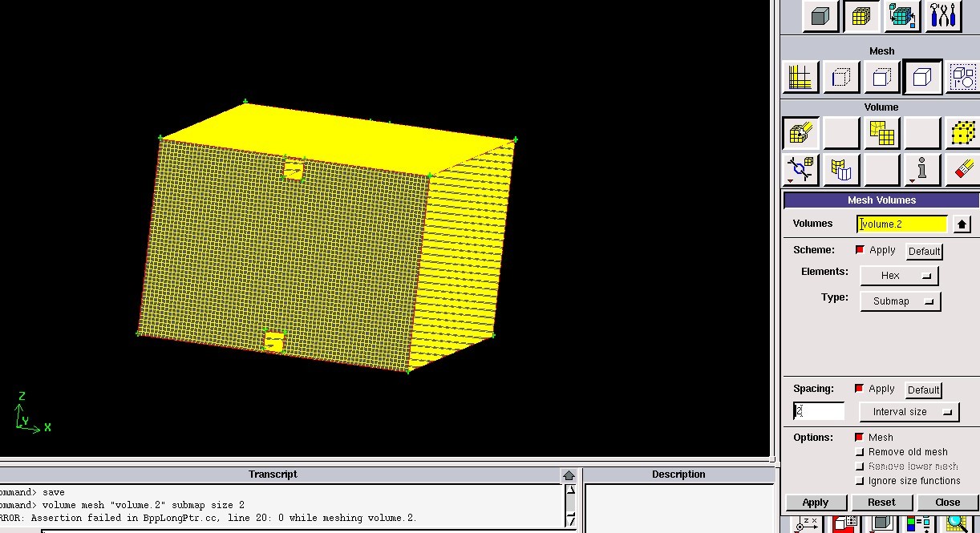Open the Elements Hex dropdown
This screenshot has height=533, width=980.
tap(898, 276)
